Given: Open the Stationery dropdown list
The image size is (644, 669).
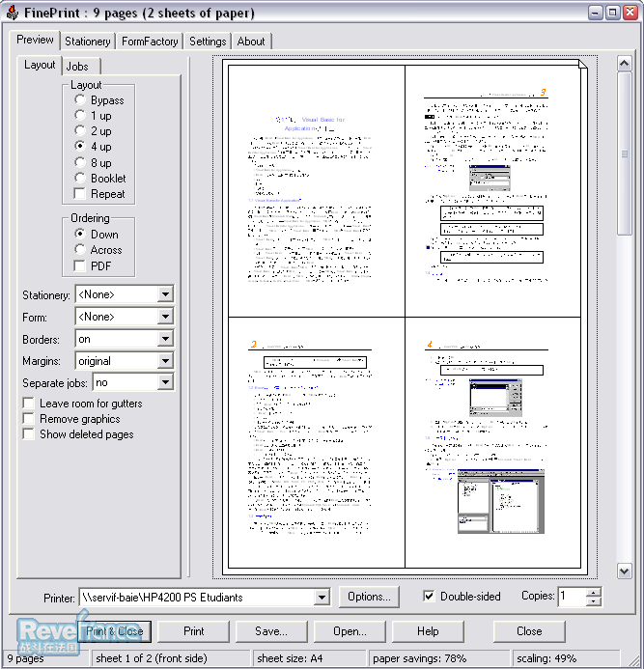Looking at the screenshot, I should [x=165, y=294].
